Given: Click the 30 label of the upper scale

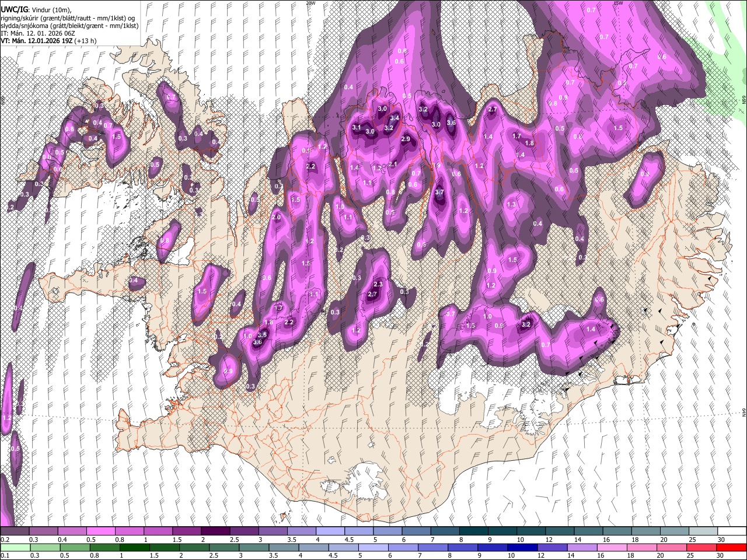Looking at the screenshot, I should click(721, 540).
